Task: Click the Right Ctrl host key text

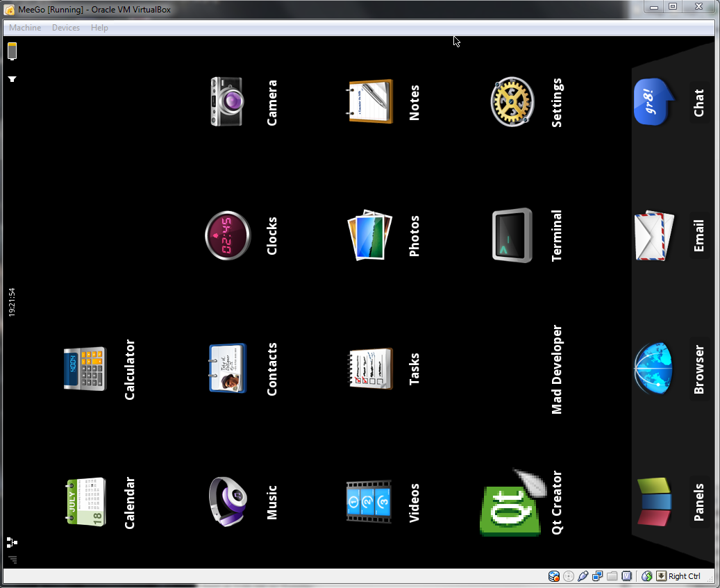Action: [684, 576]
